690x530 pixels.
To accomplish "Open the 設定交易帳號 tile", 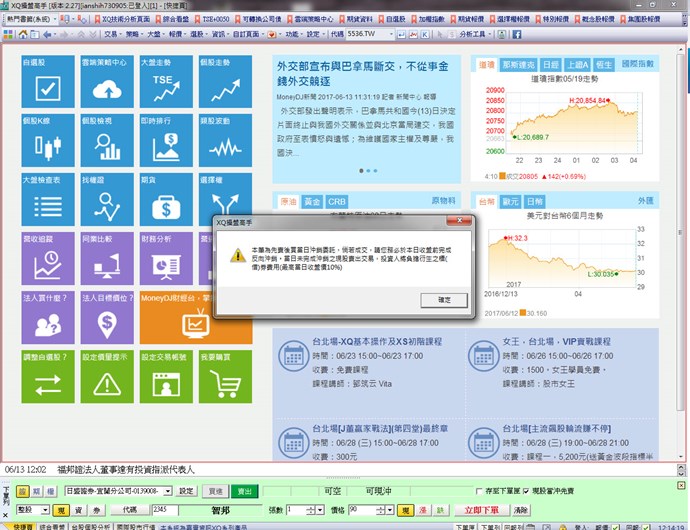I will tap(166, 376).
